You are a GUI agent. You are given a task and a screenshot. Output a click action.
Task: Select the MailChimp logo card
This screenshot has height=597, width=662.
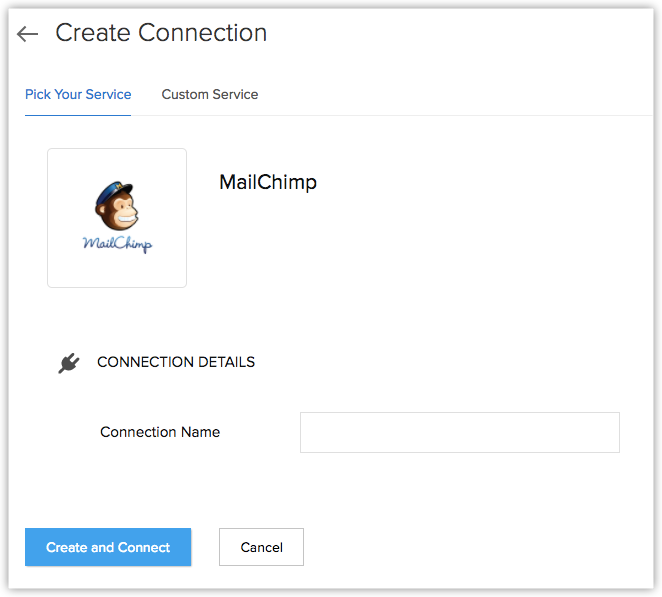117,218
